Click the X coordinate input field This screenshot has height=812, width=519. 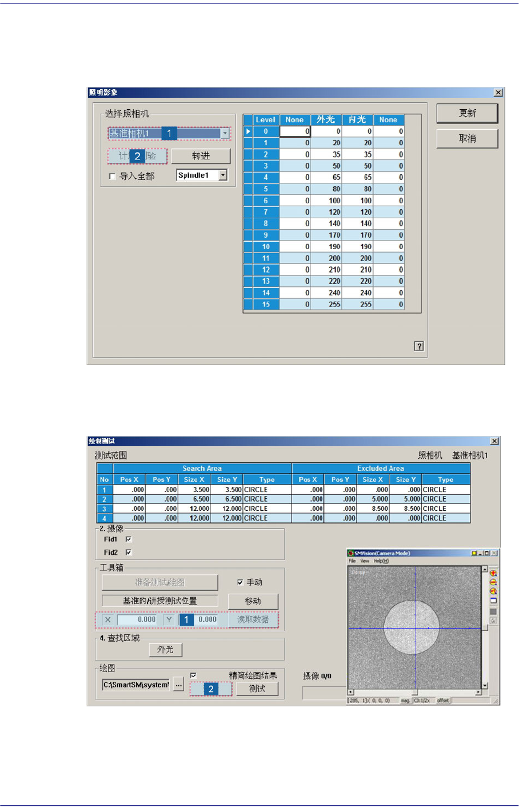click(x=137, y=619)
